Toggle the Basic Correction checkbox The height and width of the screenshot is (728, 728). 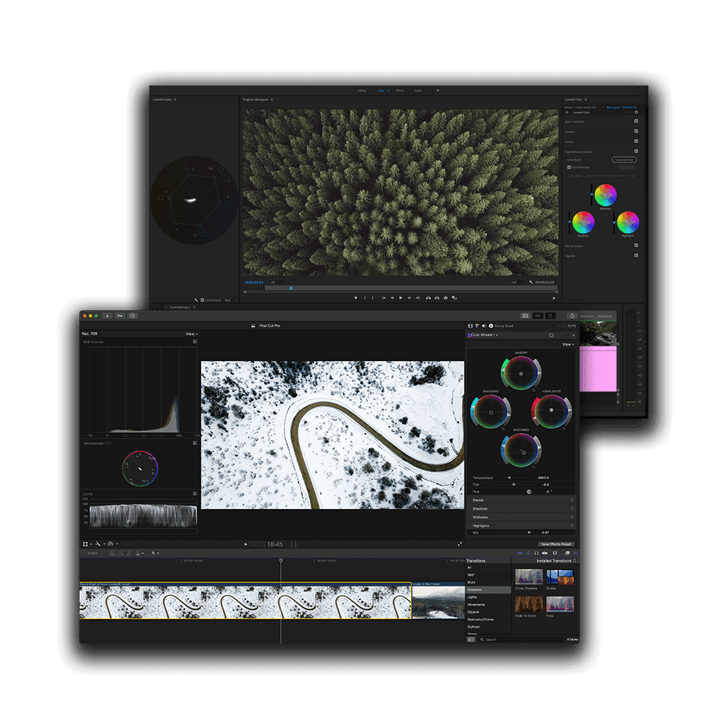coord(636,122)
